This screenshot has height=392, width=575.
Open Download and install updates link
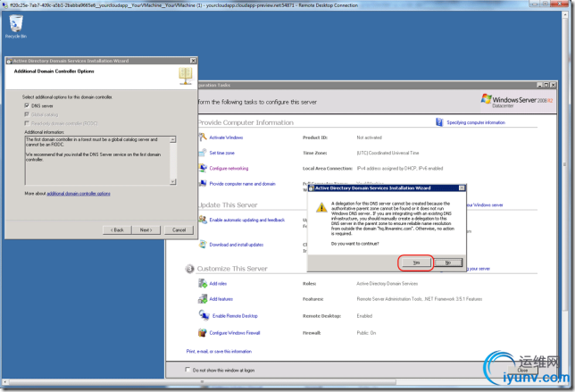click(237, 245)
